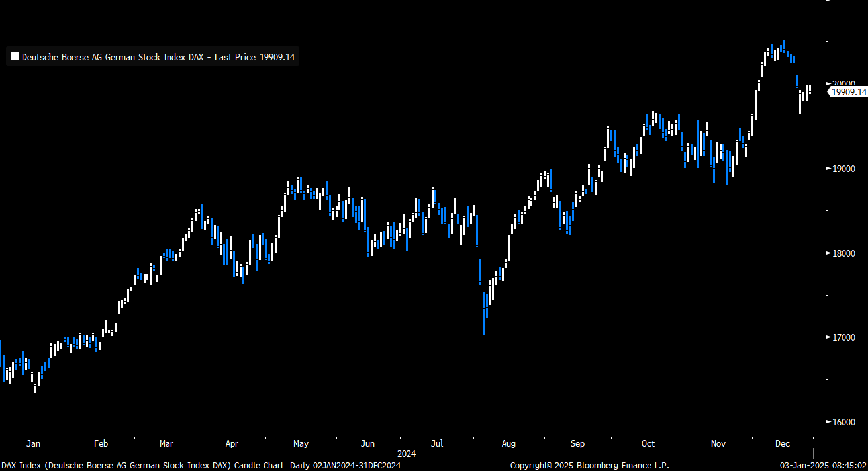Viewport: 868px width, 471px height.
Task: Click the Feb month label on time axis
Action: (x=101, y=444)
